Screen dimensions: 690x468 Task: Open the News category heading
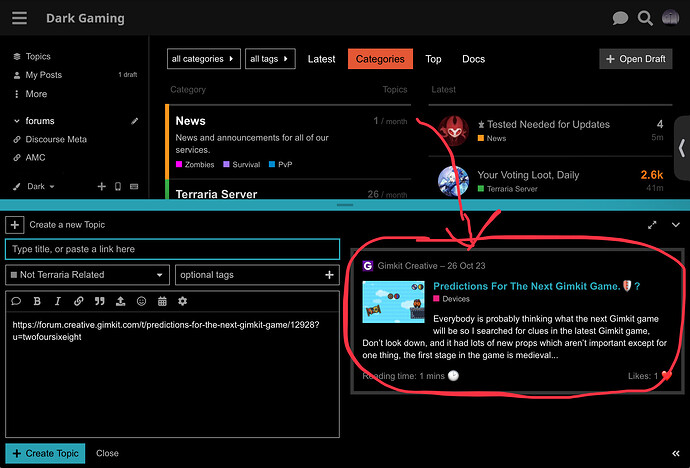191,121
